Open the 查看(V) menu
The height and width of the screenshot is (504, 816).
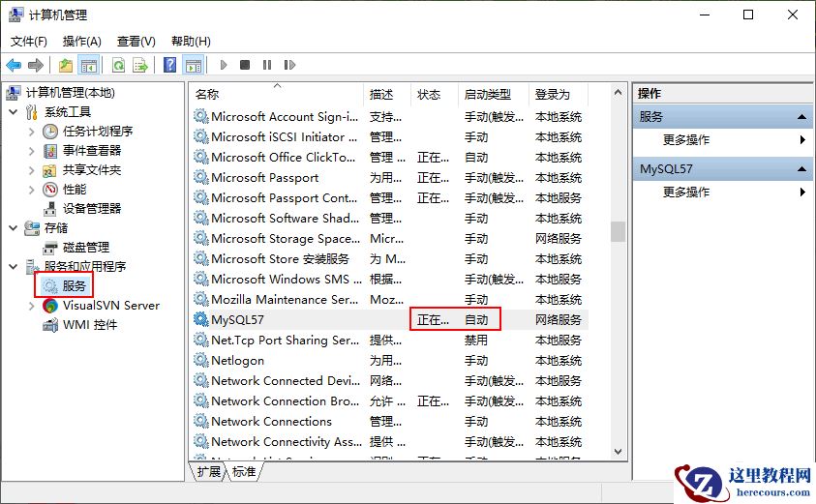point(136,41)
